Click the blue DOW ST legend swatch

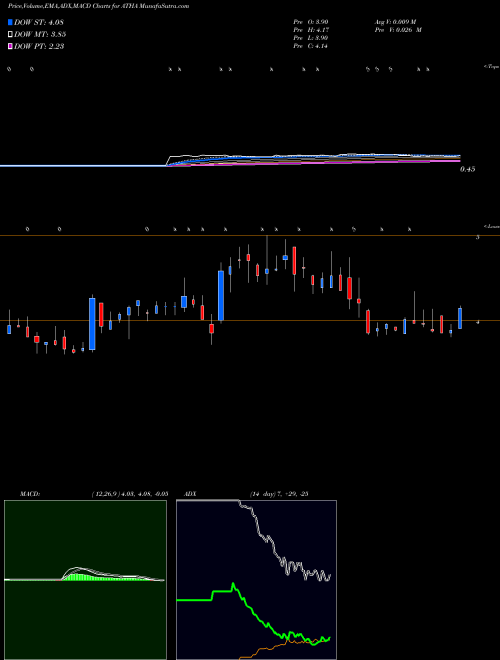point(11,22)
